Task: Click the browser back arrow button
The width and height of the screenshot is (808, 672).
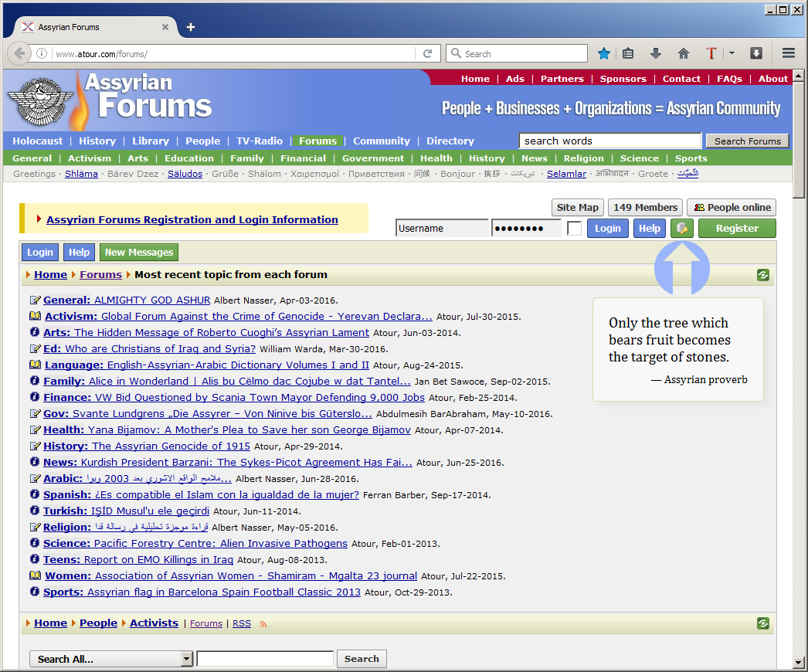Action: [x=19, y=53]
